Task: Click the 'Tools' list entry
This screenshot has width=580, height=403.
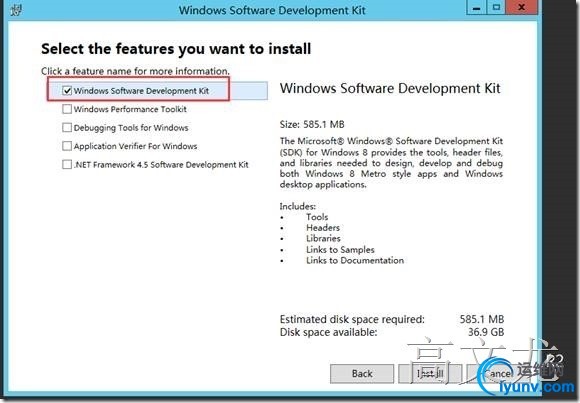Action: (x=317, y=217)
